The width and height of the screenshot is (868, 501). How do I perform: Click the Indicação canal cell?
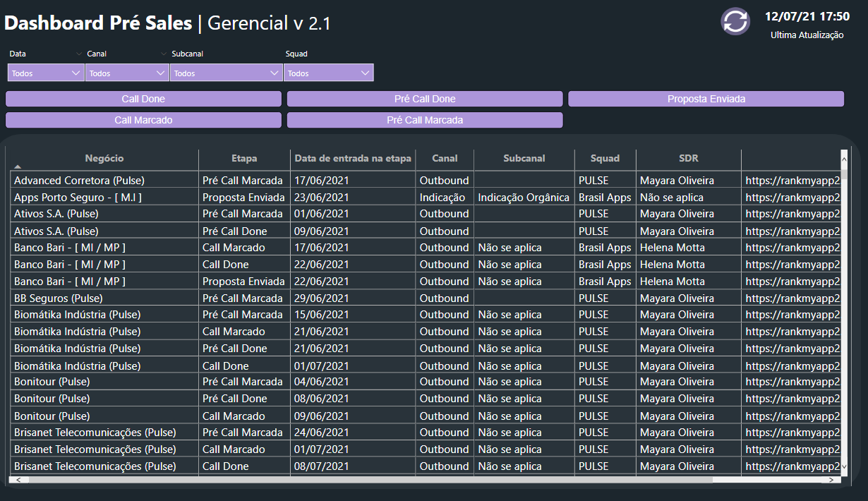click(442, 198)
